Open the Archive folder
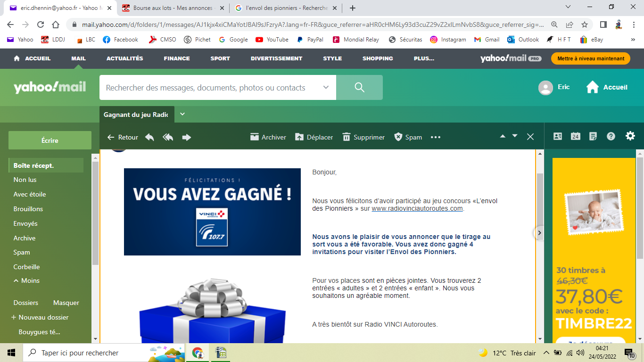The width and height of the screenshot is (644, 362). tap(25, 238)
